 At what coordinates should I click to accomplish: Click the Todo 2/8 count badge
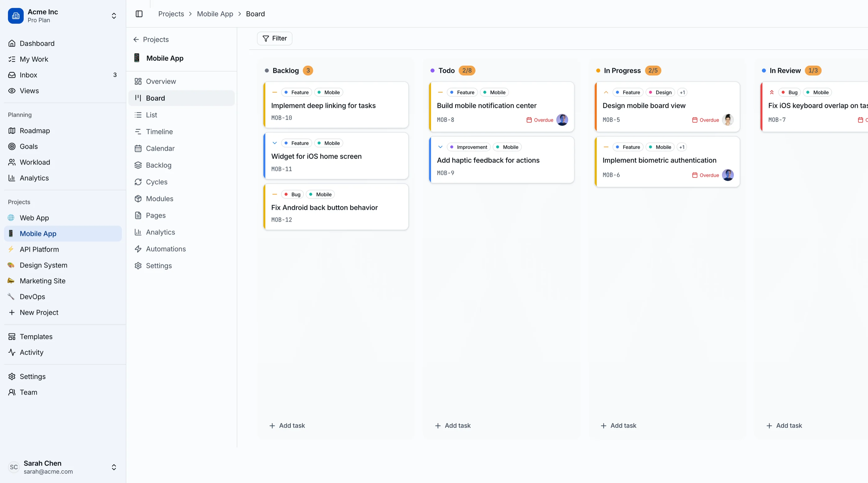coord(467,70)
